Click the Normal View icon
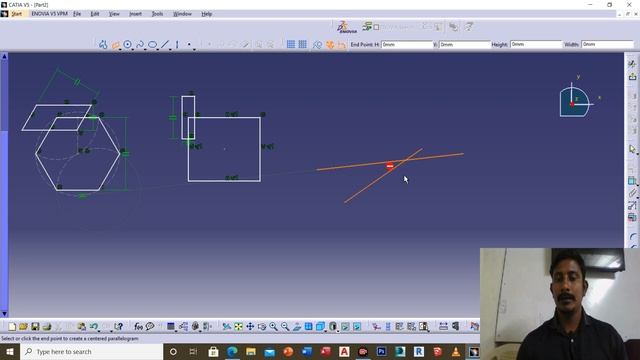This screenshot has width=640, height=360. tap(297, 327)
